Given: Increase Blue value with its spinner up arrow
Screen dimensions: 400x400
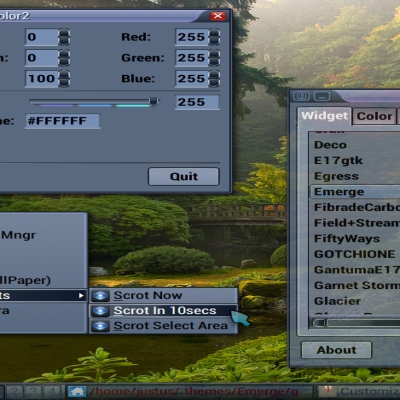Looking at the screenshot, I should 214,75.
